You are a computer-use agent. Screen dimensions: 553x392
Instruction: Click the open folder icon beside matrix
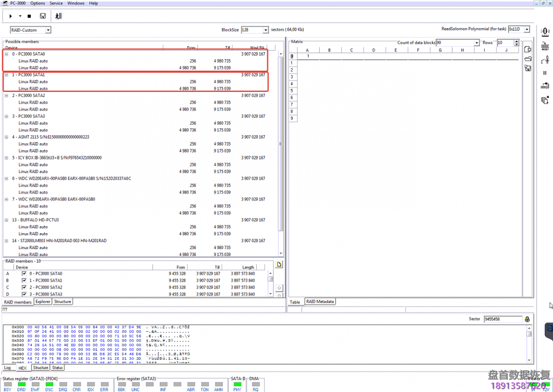coord(528,59)
